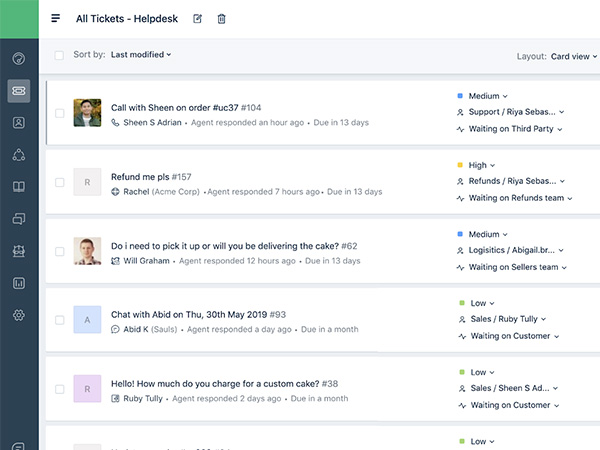This screenshot has height=450, width=600.
Task: Click the edit view icon beside the title
Action: point(197,18)
